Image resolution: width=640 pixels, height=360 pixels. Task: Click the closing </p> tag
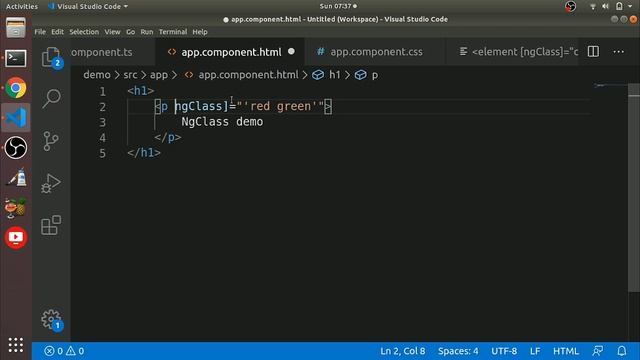click(x=168, y=137)
